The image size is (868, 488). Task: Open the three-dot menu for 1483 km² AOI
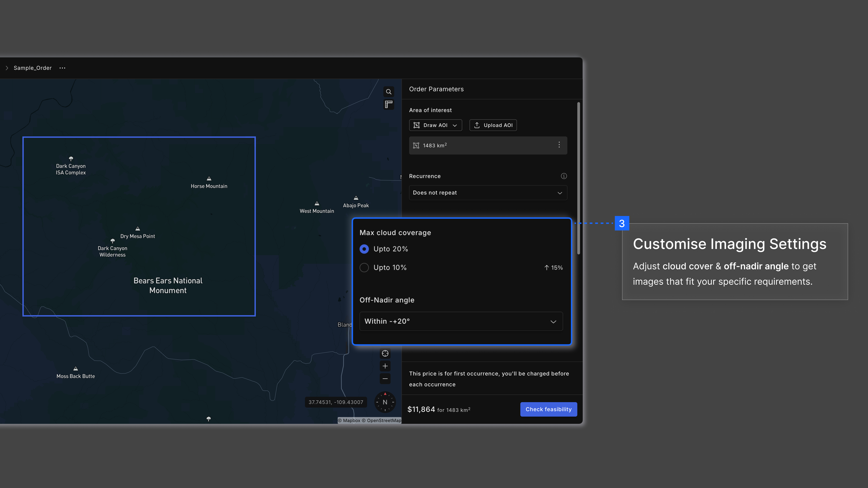click(x=559, y=145)
